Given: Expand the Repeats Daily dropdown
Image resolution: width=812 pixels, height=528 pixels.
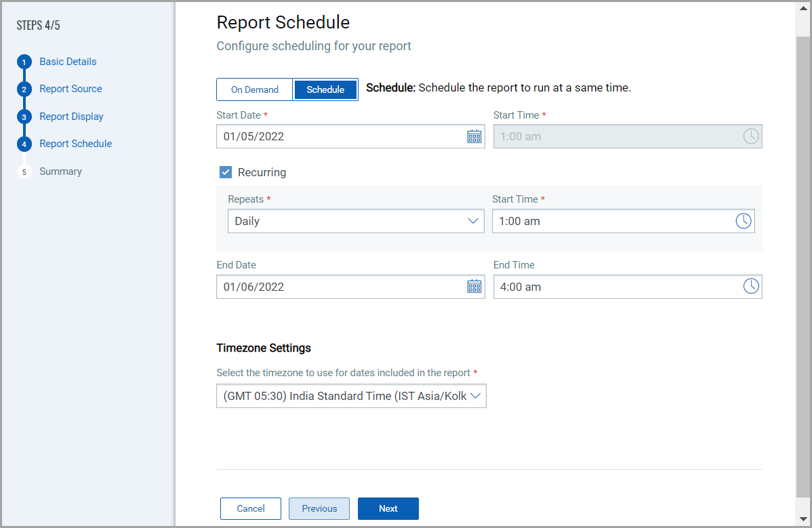Looking at the screenshot, I should [x=356, y=221].
